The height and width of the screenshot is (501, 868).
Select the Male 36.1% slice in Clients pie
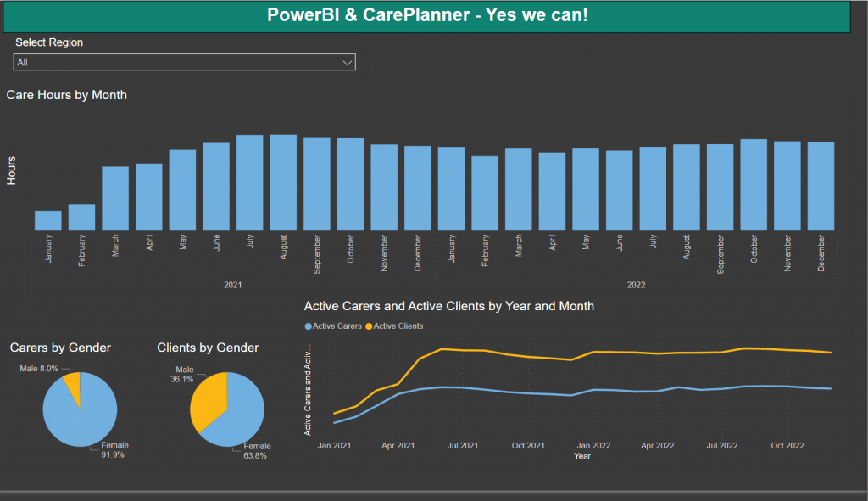pos(208,401)
